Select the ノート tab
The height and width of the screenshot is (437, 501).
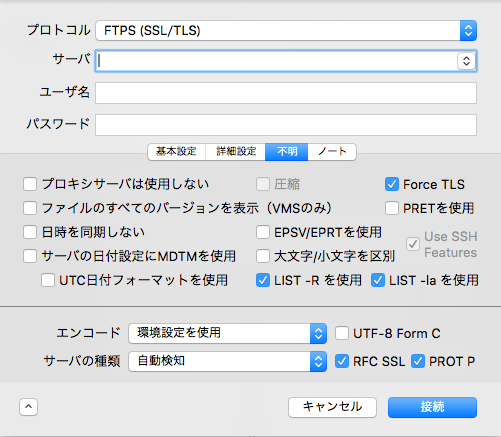332,152
